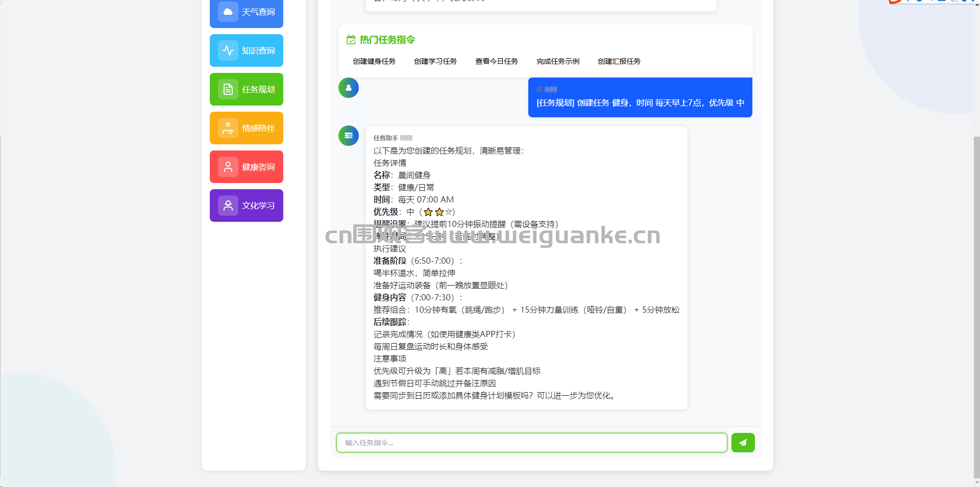The width and height of the screenshot is (980, 487).
Task: Click the person icon on 文化学习
Action: coord(228,206)
